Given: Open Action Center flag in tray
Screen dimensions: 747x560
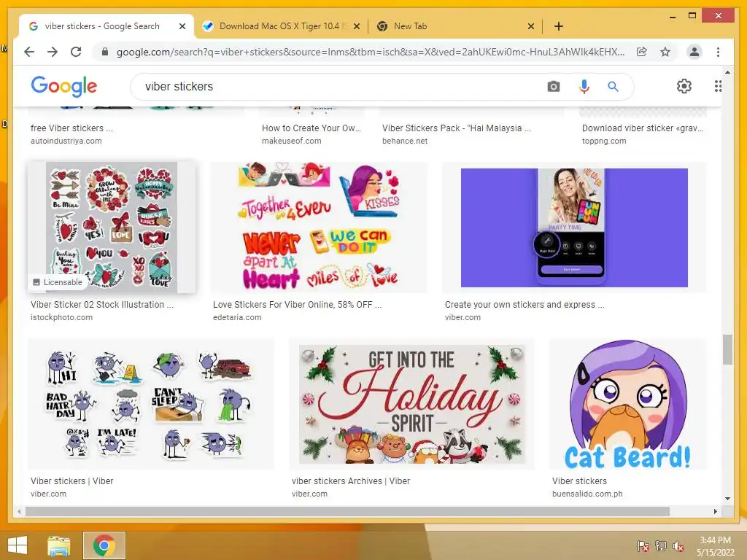Looking at the screenshot, I should tap(643, 545).
